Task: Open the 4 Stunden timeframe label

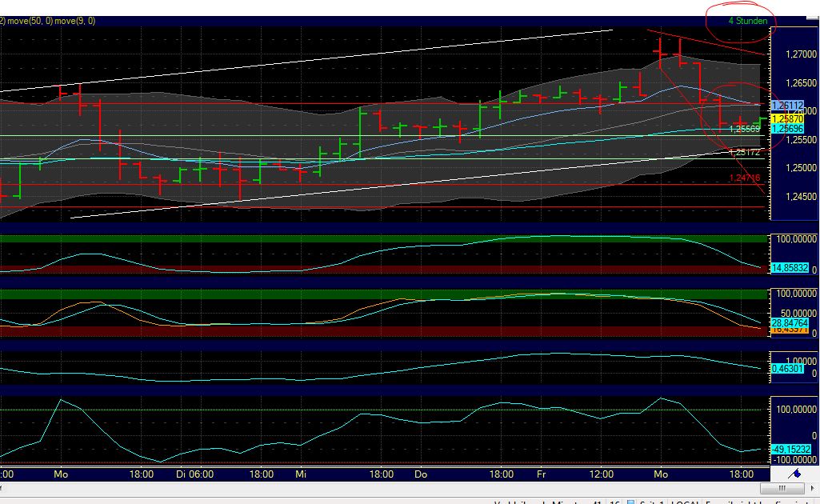Action: pyautogui.click(x=747, y=20)
